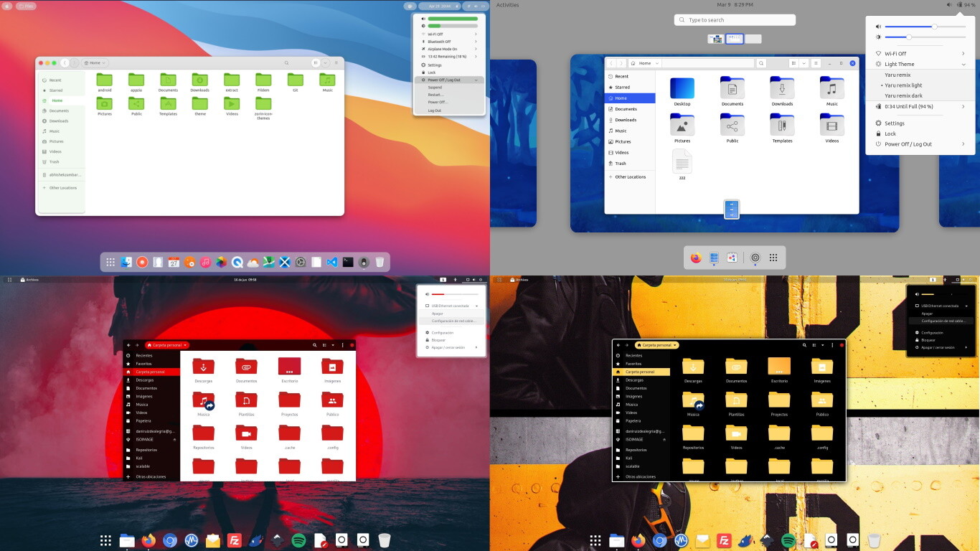Select the Yaru remix theme option
Image resolution: width=980 pixels, height=551 pixels.
[920, 75]
